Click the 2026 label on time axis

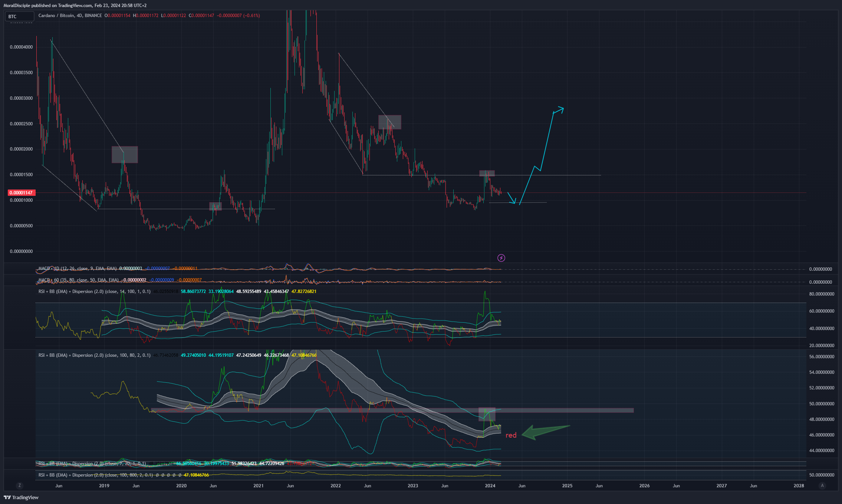point(644,486)
